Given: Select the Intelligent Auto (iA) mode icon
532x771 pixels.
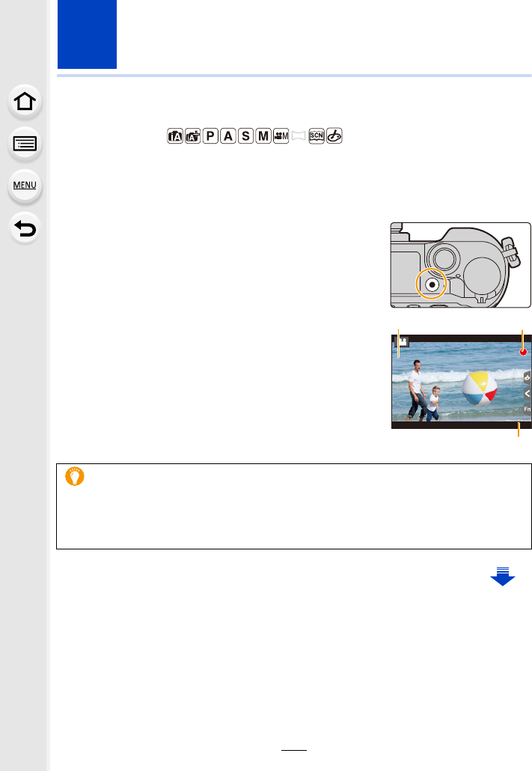Looking at the screenshot, I should tap(175, 136).
